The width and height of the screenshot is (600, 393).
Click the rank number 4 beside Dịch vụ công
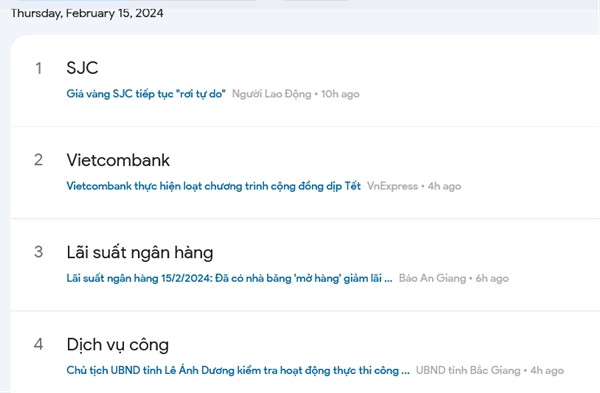(x=39, y=344)
